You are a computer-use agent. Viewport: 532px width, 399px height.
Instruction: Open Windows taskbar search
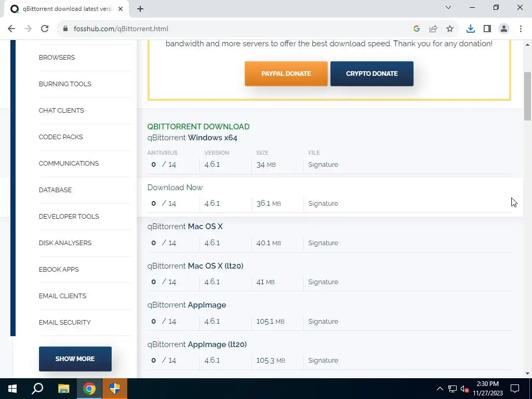coord(37,389)
